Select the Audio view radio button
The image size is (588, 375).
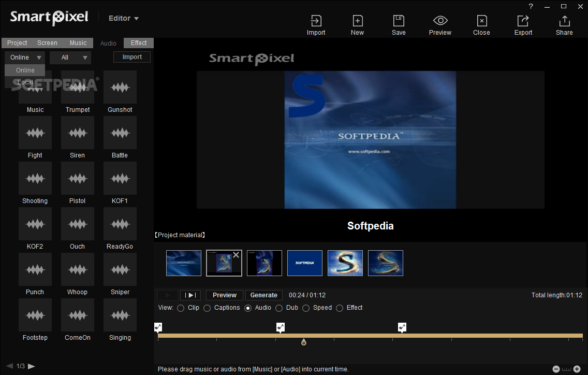(248, 308)
